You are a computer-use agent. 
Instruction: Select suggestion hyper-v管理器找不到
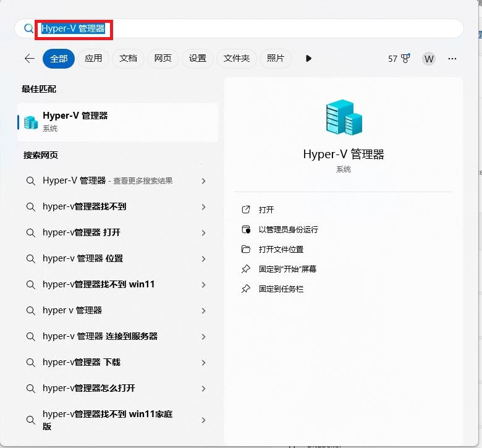[118, 206]
